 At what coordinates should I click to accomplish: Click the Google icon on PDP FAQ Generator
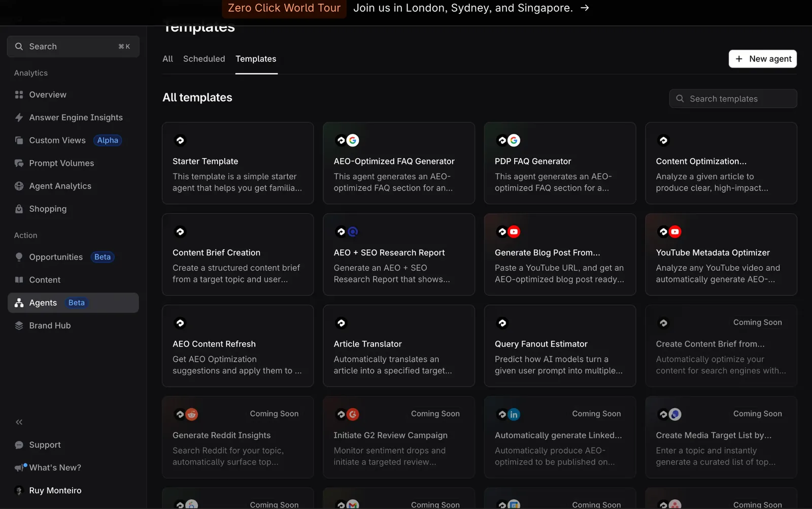(514, 140)
